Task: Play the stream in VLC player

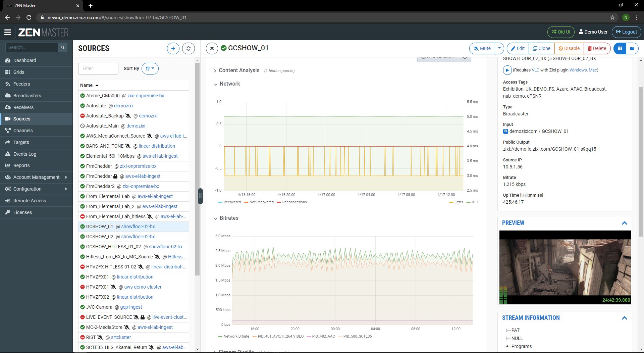Action: coord(507,70)
